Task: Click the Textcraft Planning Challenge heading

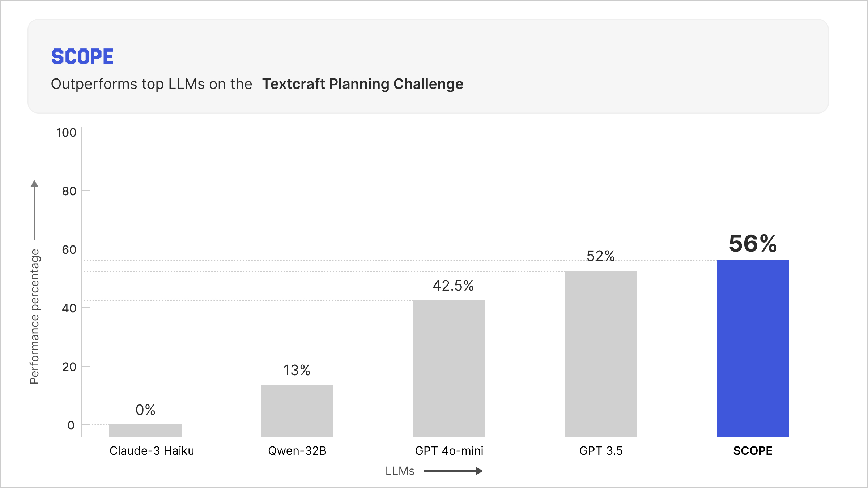Action: 362,84
